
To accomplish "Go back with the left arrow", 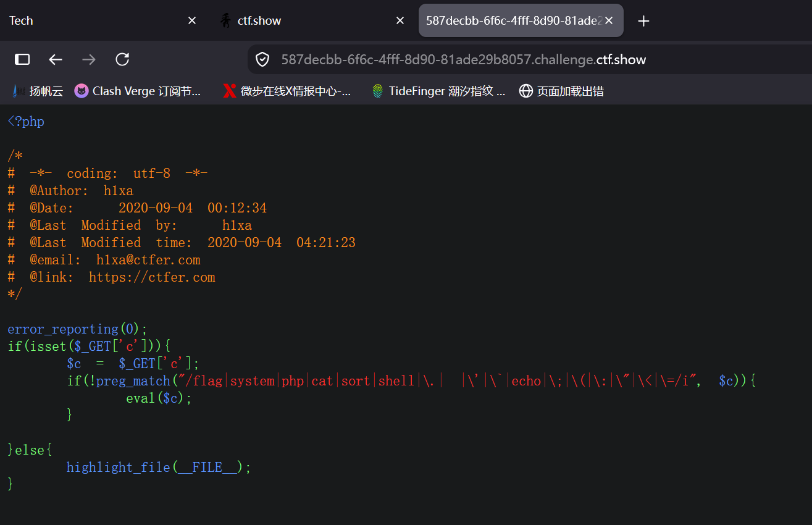I will click(x=56, y=59).
